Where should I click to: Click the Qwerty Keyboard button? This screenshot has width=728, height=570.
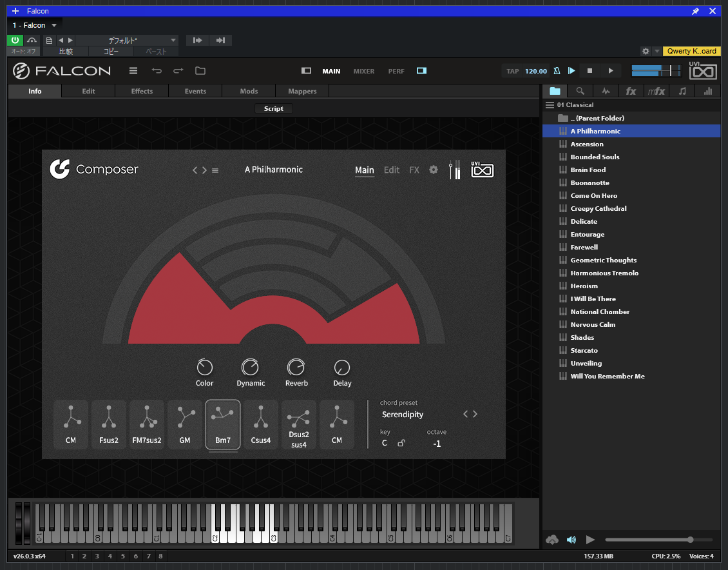[x=691, y=51]
